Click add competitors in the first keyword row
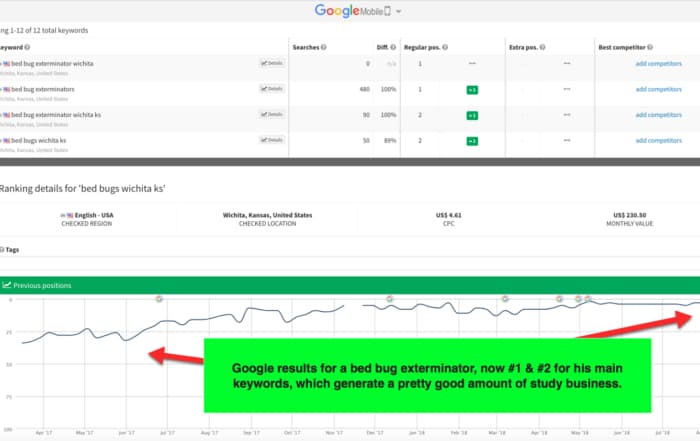This screenshot has width=700, height=441. (x=658, y=63)
